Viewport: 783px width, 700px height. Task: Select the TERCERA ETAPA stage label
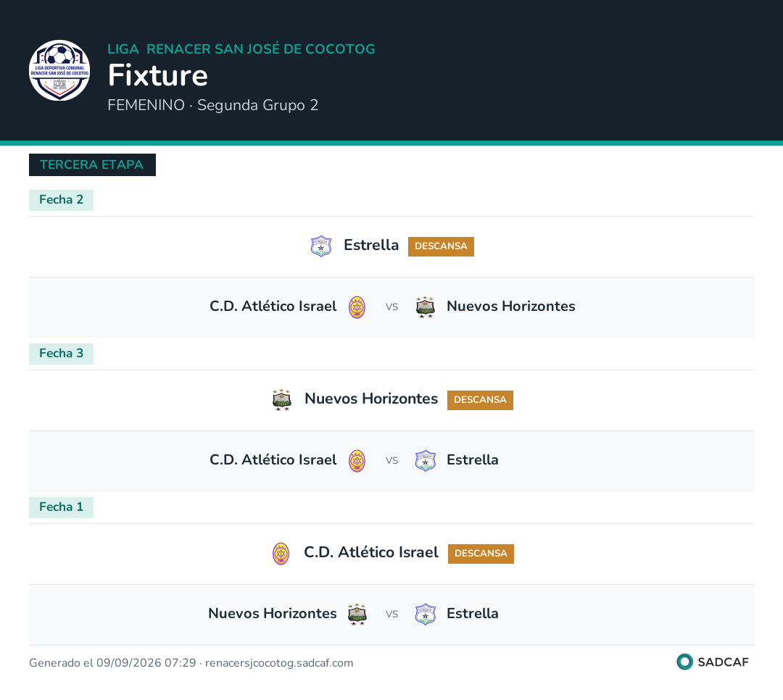tap(92, 164)
